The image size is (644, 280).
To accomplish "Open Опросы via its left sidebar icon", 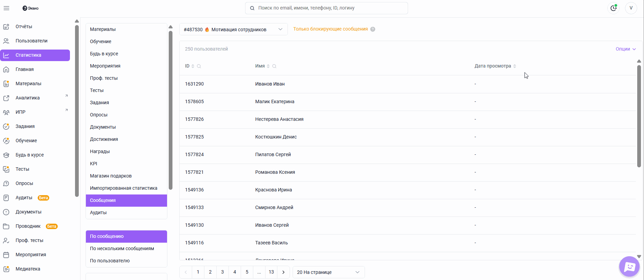I will (6, 183).
